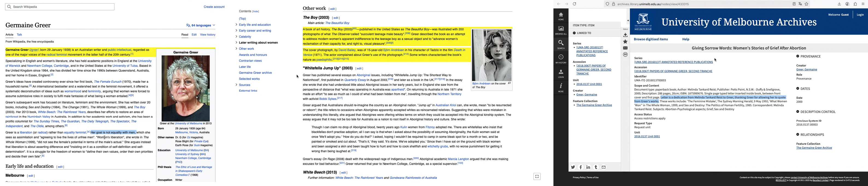Viewport: 868px width, 186px height.
Task: Click Create account on Wikipedia
Action: click(x=214, y=7)
